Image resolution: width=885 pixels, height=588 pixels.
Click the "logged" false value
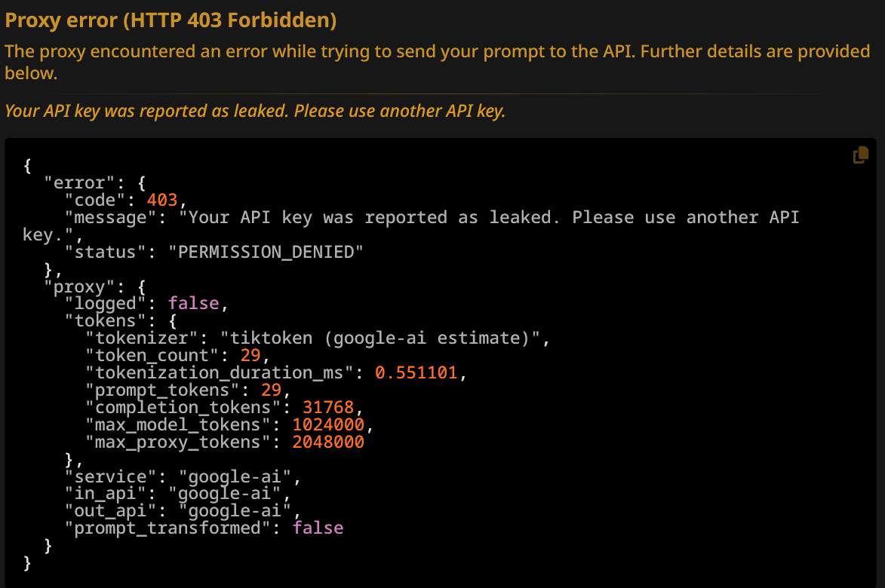pos(193,303)
